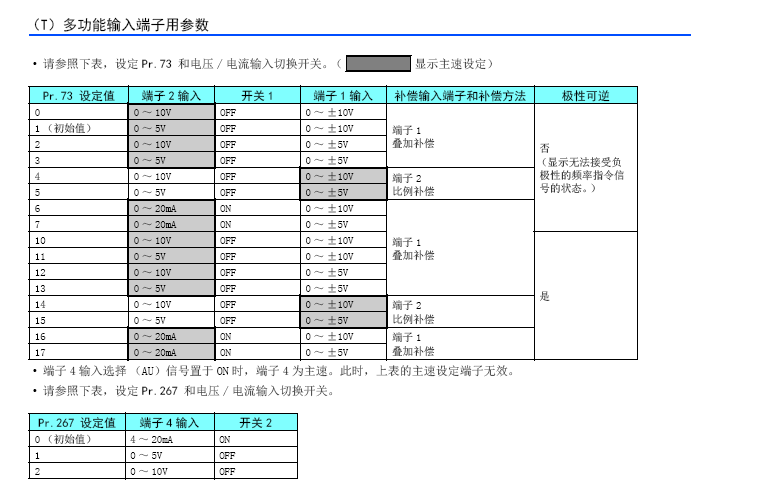Click the '开关 1' column header
This screenshot has width=762, height=486.
[x=257, y=96]
